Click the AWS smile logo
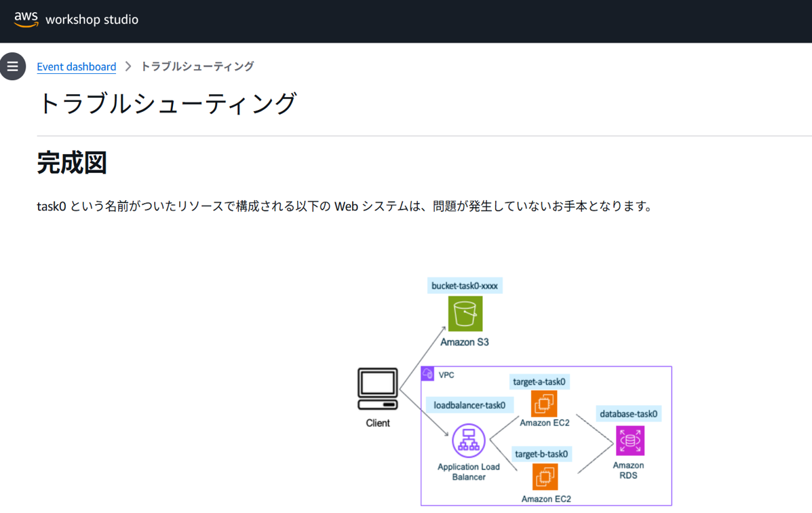Image resolution: width=812 pixels, height=513 pixels. (x=25, y=18)
